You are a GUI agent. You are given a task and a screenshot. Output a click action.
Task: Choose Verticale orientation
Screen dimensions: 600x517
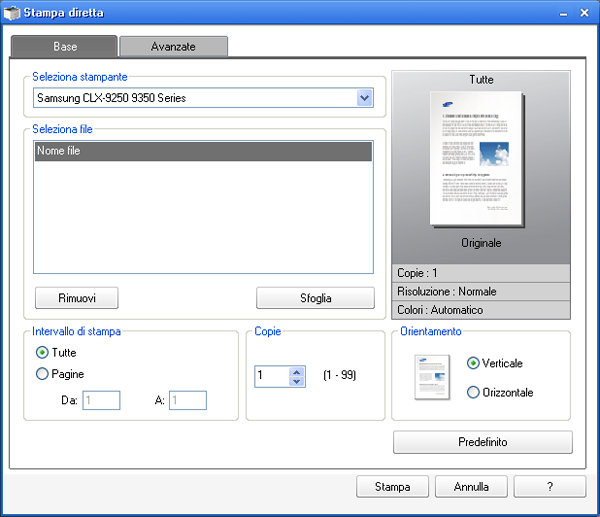point(473,363)
